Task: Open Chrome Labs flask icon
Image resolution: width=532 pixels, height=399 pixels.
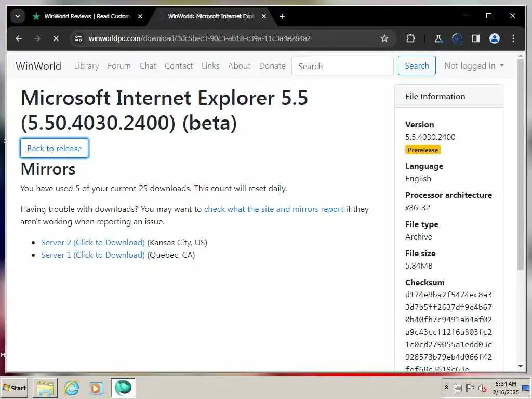Action: 438,38
